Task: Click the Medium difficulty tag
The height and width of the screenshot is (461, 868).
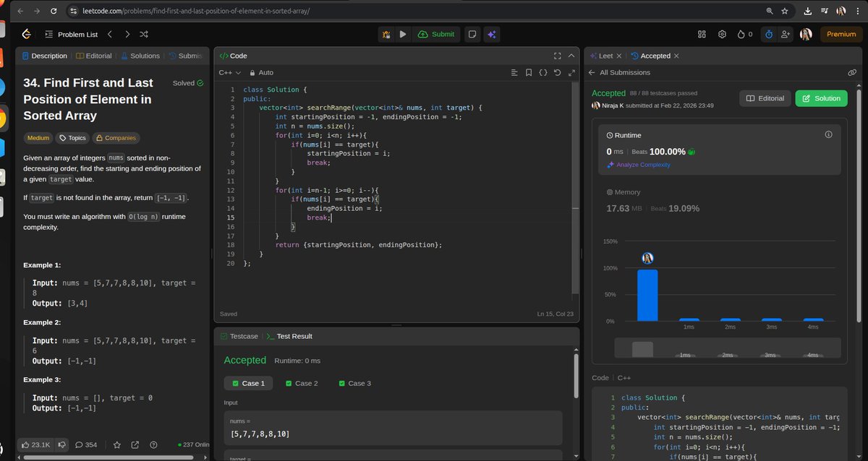Action: coord(38,138)
